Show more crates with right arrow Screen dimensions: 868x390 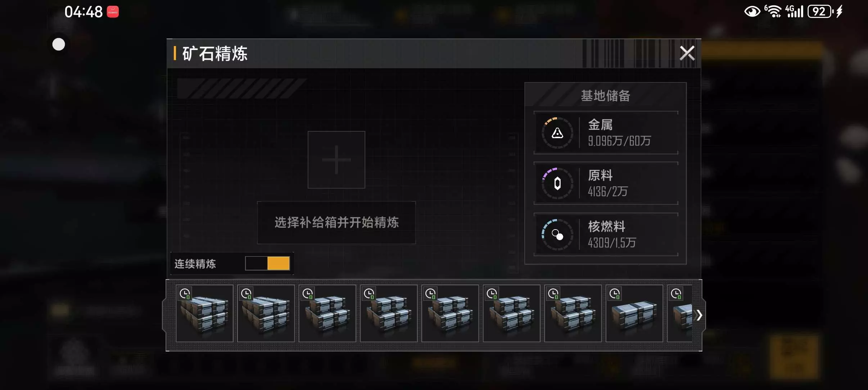699,315
